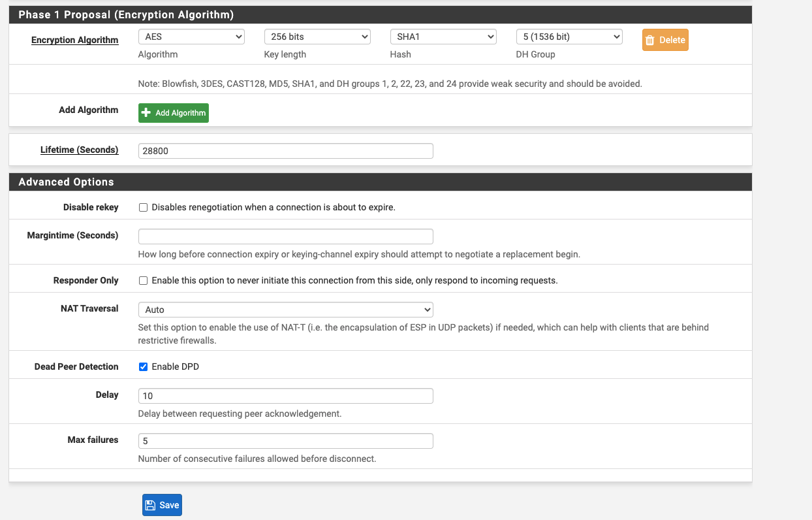The height and width of the screenshot is (520, 812).
Task: Click the floppy disk icon on Save
Action: point(150,505)
